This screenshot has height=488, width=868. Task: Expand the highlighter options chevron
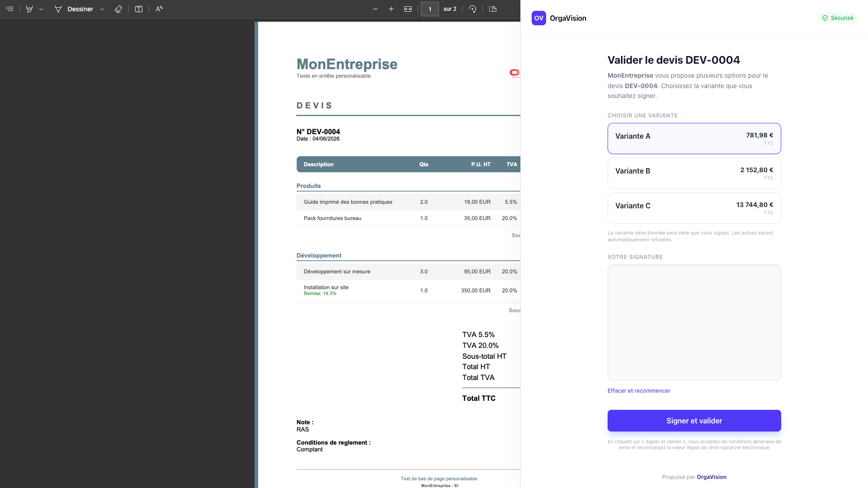[x=41, y=9]
